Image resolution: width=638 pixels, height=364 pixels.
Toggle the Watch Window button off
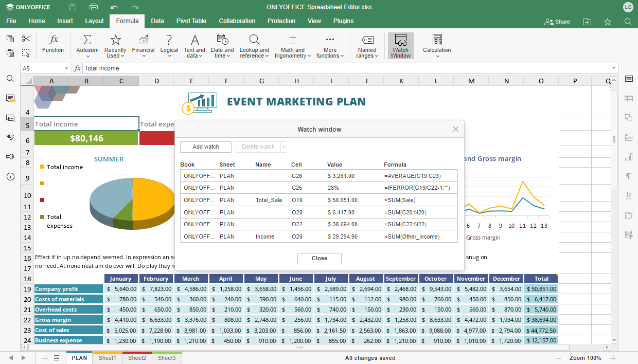coord(401,45)
